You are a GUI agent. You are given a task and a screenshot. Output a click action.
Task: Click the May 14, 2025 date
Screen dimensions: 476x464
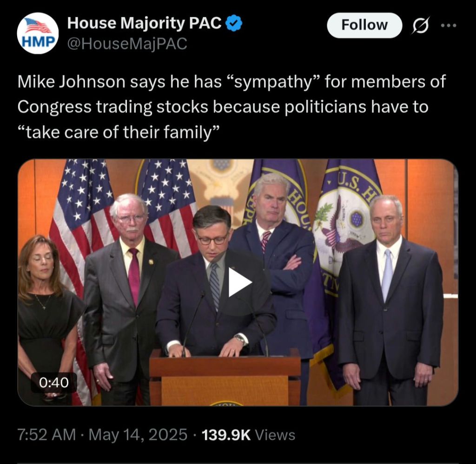click(x=138, y=434)
